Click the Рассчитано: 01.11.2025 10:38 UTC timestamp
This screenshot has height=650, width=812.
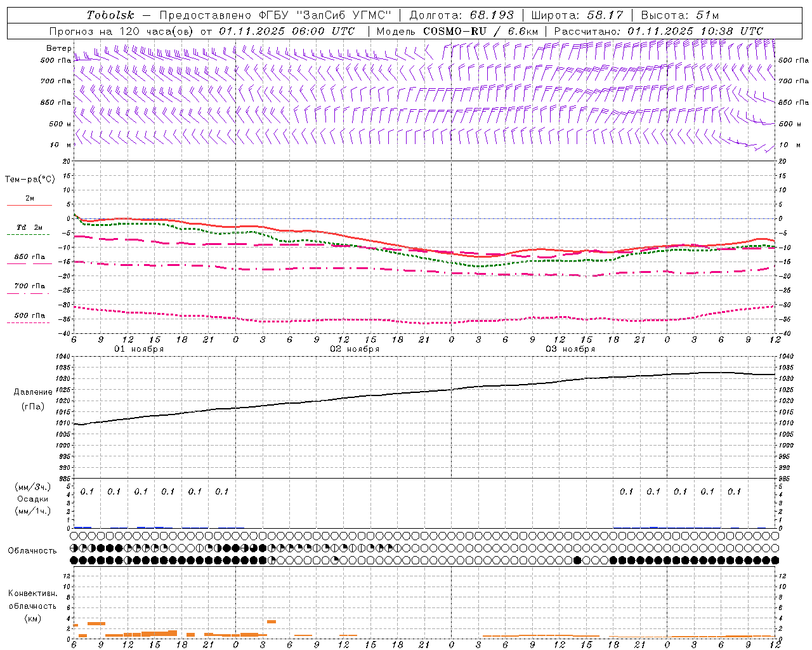(x=658, y=31)
